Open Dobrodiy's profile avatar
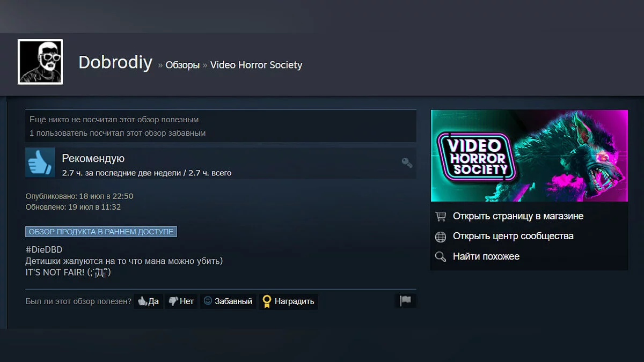 click(x=40, y=62)
